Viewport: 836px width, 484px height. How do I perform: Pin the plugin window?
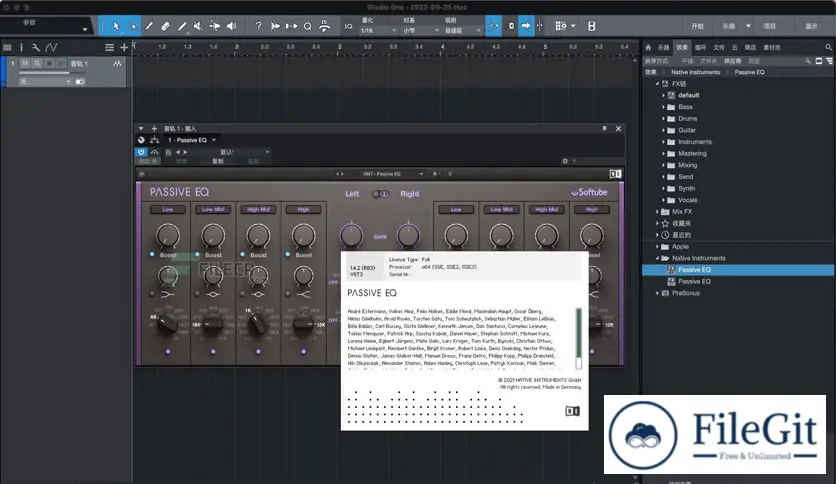[604, 128]
